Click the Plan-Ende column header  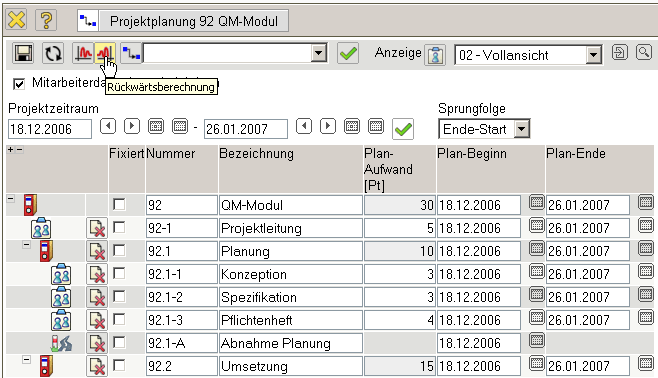click(x=576, y=154)
